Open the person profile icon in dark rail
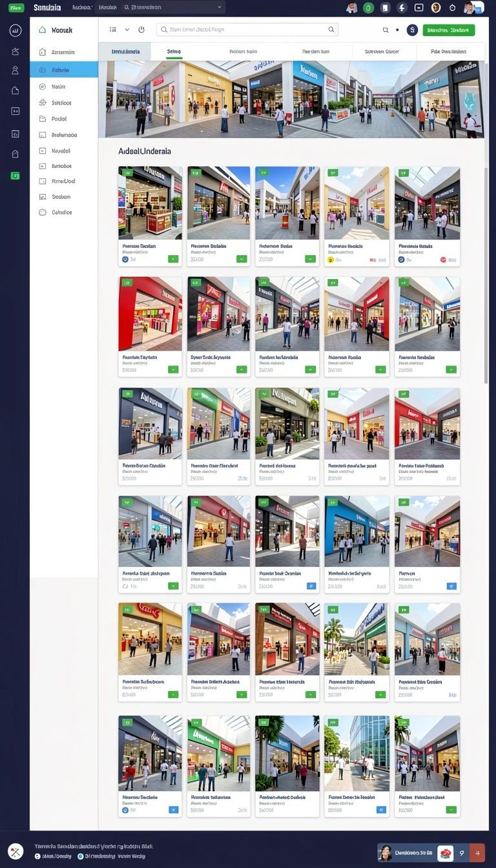This screenshot has width=496, height=868. [15, 70]
